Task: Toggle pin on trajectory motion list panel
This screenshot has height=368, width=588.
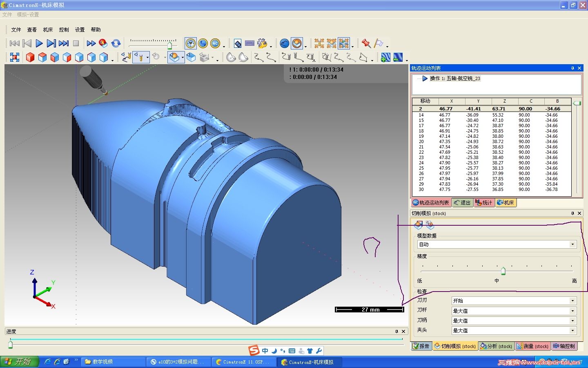Action: pos(572,68)
